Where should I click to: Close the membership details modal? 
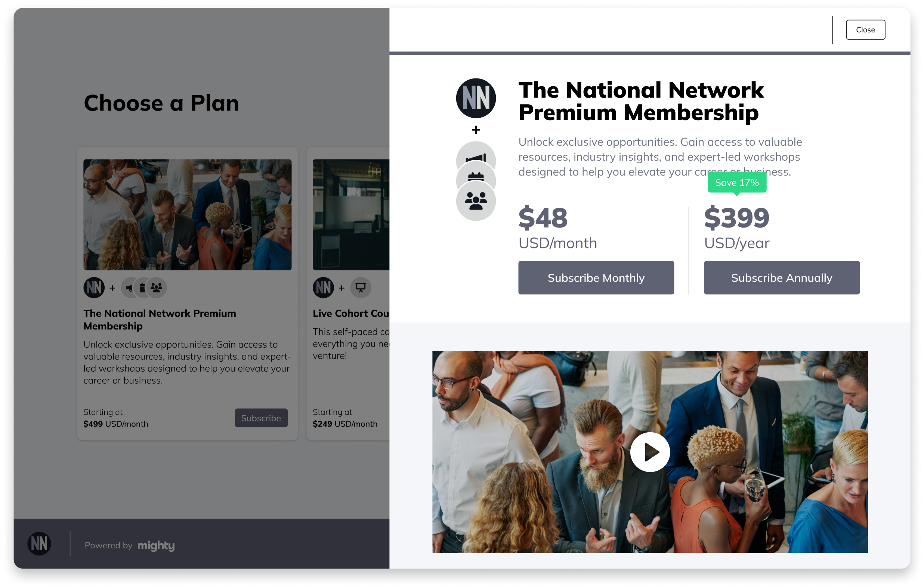(x=865, y=29)
